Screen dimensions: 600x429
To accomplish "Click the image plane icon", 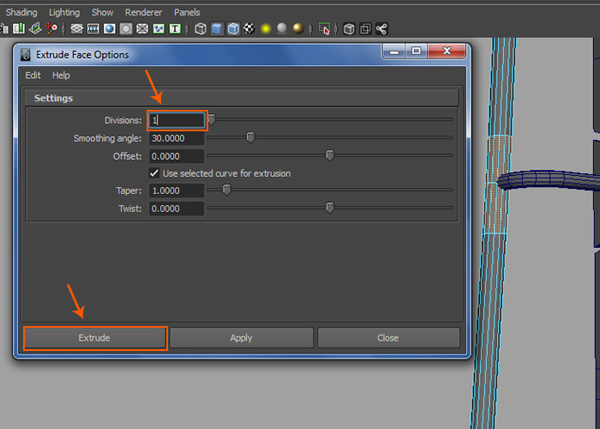I will coord(35,29).
